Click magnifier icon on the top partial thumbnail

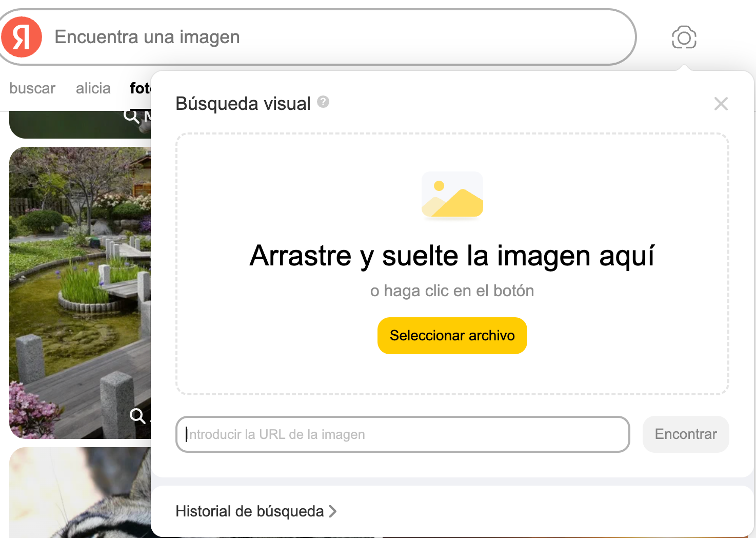pyautogui.click(x=131, y=117)
